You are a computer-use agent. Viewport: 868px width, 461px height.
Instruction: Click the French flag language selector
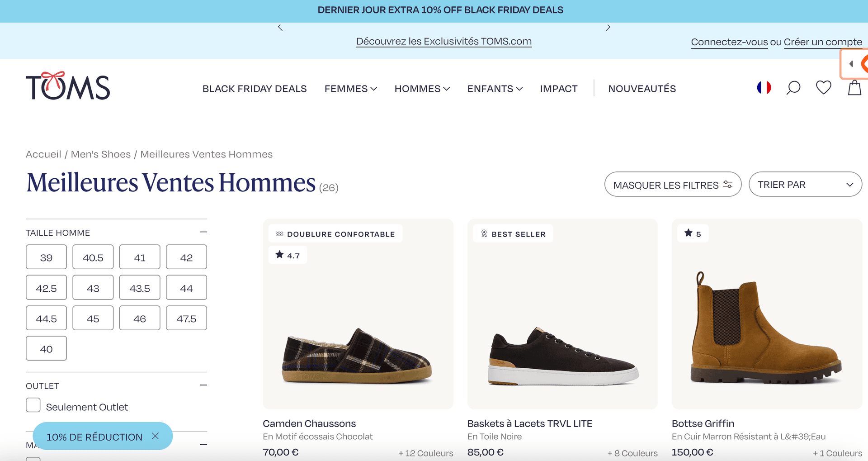[x=764, y=87]
